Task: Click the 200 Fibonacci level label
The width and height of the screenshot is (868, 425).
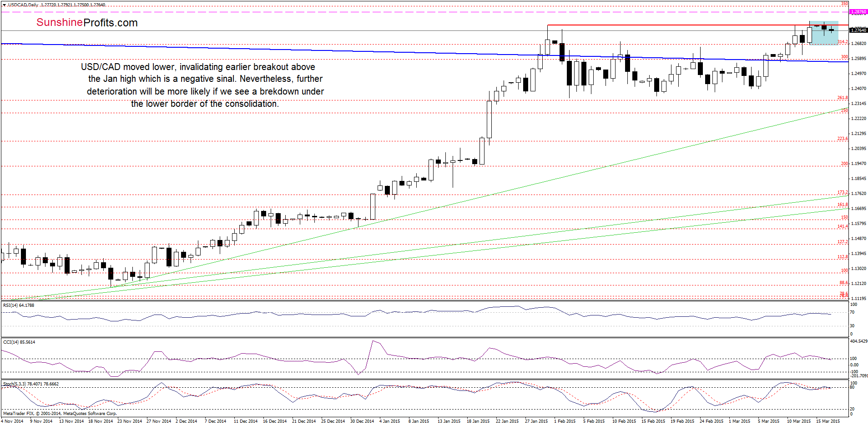Action: pyautogui.click(x=844, y=164)
